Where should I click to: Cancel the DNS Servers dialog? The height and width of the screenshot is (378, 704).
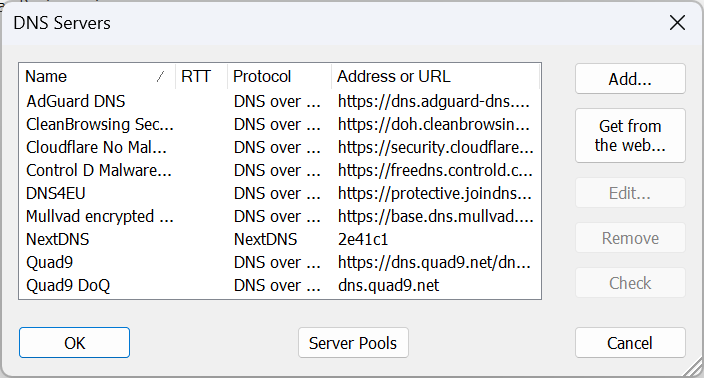[x=630, y=343]
